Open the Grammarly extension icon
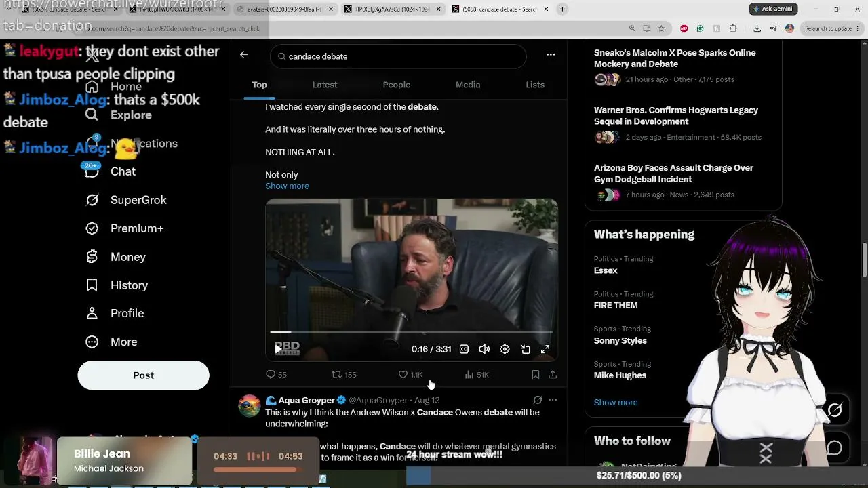 (x=700, y=28)
